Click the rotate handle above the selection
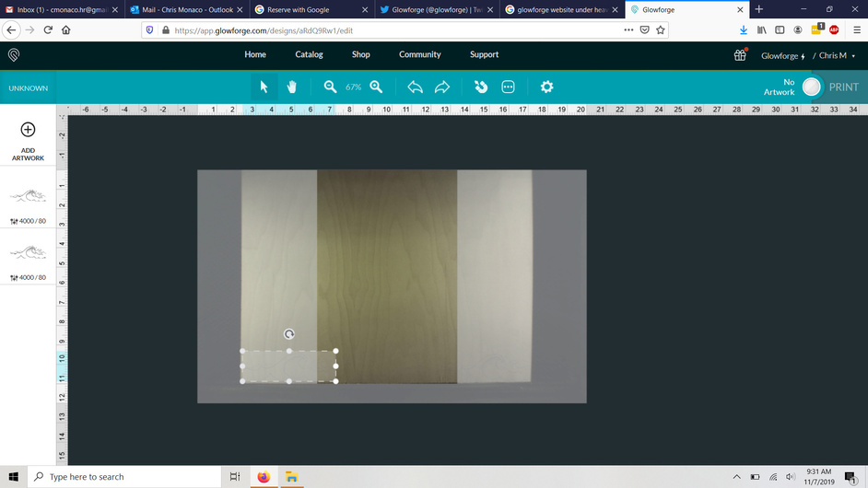Viewport: 868px width, 488px height. click(x=289, y=334)
